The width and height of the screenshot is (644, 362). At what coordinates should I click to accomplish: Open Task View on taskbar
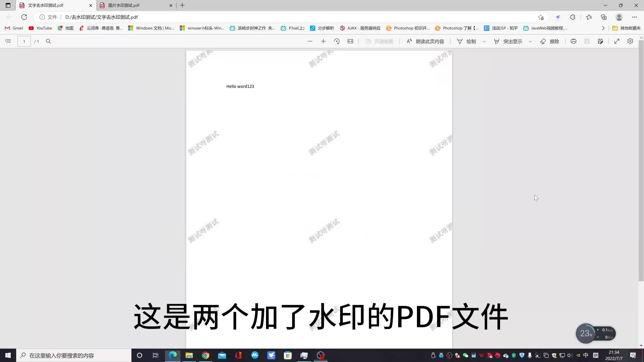pos(156,355)
